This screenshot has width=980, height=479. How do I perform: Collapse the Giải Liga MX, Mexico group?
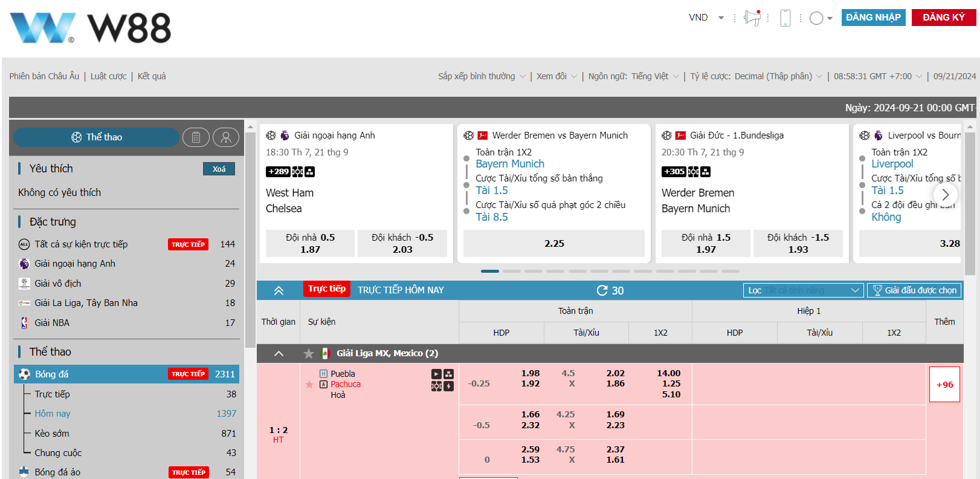pyautogui.click(x=279, y=353)
